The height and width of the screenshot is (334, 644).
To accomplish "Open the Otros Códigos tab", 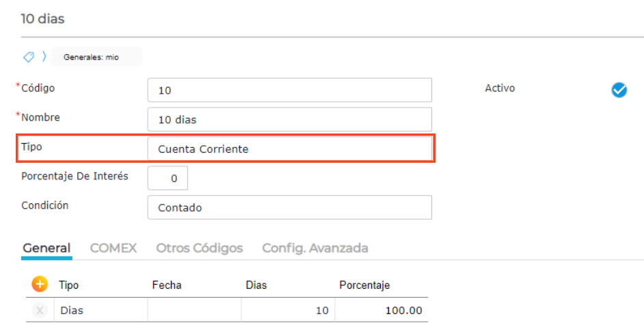I will click(x=199, y=248).
